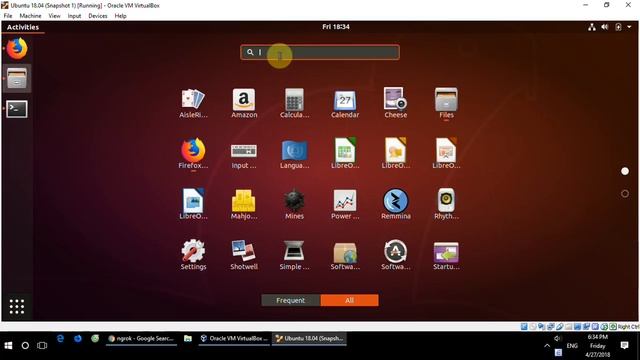Open Rhythmbox music player
This screenshot has width=640, height=360.
pos(446,204)
